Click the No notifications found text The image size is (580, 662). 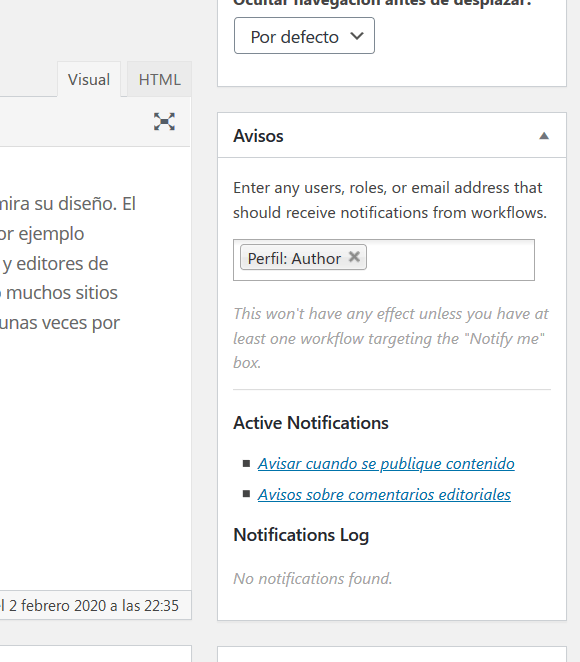tap(313, 578)
